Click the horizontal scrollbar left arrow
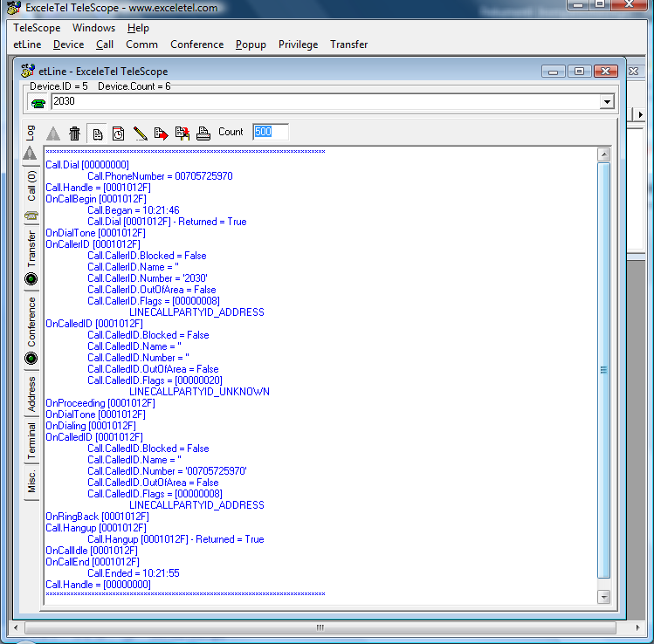654x644 pixels. click(x=16, y=627)
